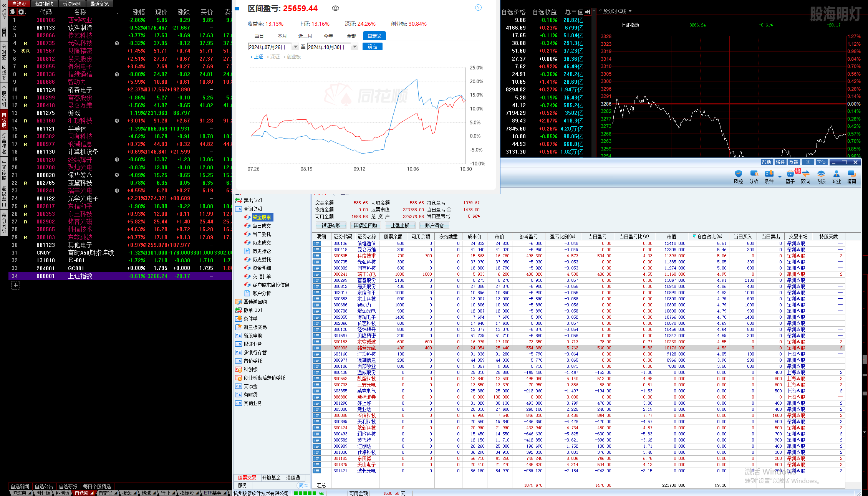Switch to the 港股通 tab

click(x=293, y=478)
